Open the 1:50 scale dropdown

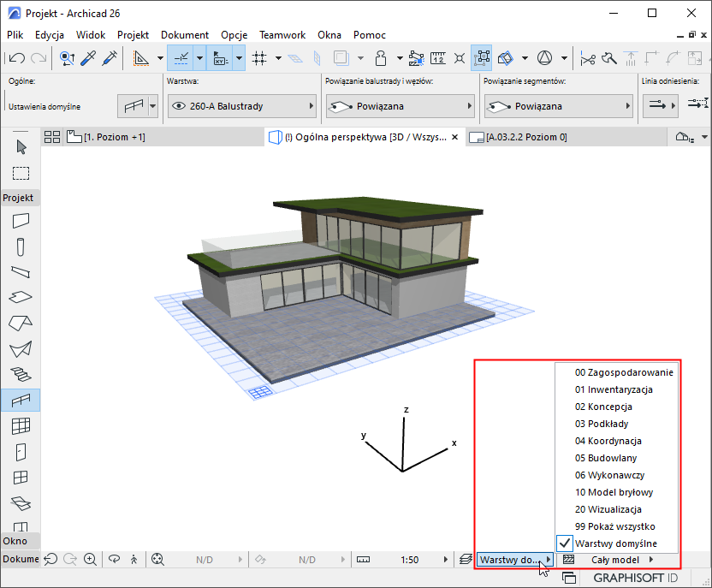pyautogui.click(x=410, y=560)
